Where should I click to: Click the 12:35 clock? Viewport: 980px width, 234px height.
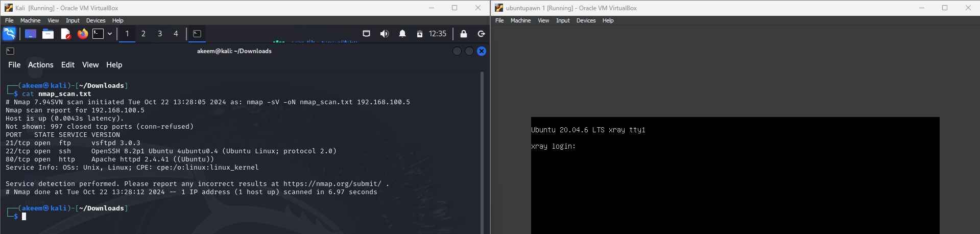click(x=438, y=34)
